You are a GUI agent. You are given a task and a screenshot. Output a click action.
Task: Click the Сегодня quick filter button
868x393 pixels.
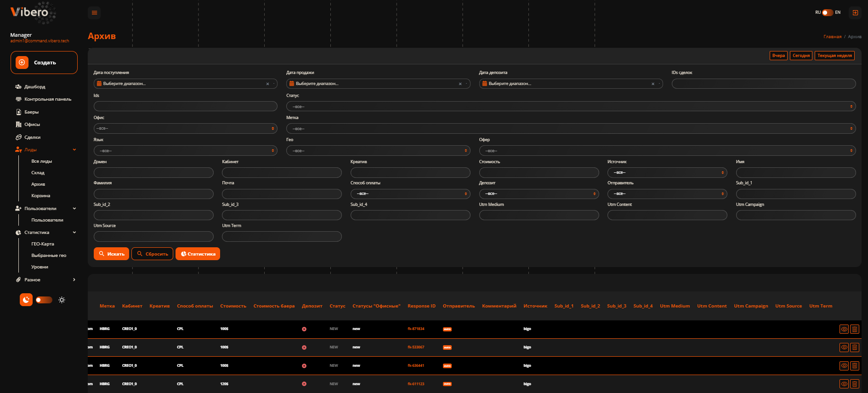(x=801, y=56)
